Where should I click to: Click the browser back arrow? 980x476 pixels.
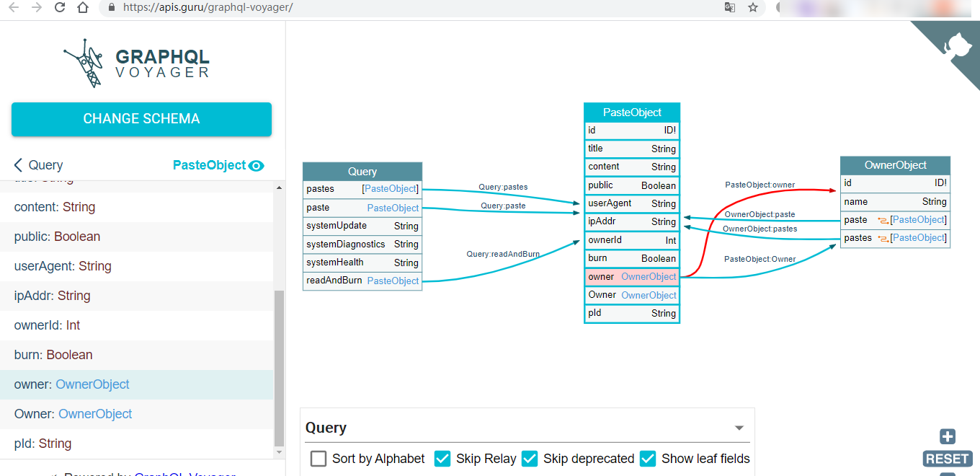[13, 8]
